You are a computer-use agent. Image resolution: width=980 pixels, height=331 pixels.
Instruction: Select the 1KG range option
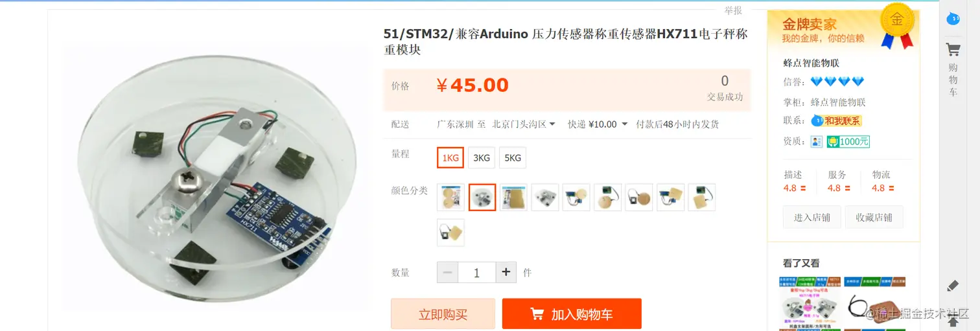pos(450,157)
